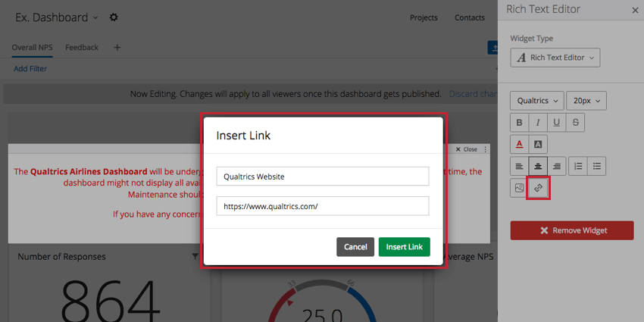The image size is (644, 322).
Task: Switch to the Overall NPS tab
Action: (x=32, y=48)
